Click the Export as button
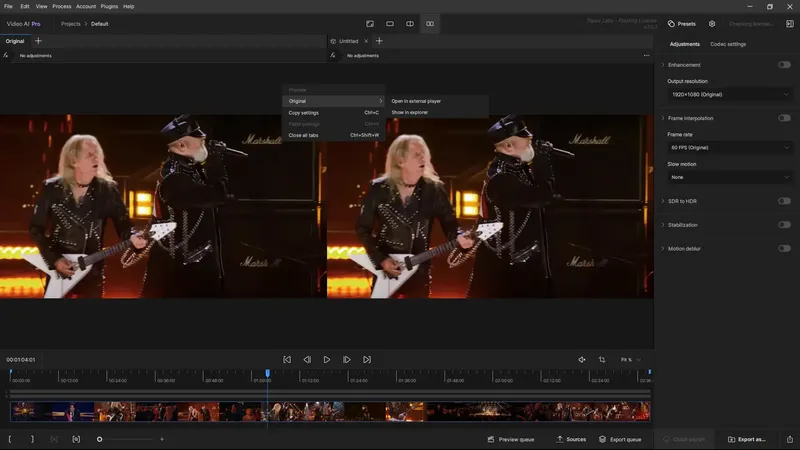The width and height of the screenshot is (800, 450). (x=747, y=439)
